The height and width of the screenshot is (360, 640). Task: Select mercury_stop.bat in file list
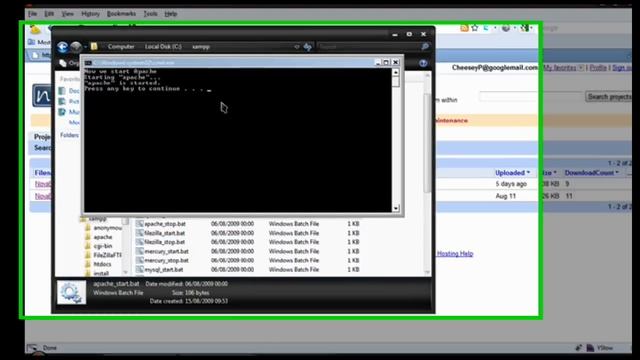pos(167,260)
